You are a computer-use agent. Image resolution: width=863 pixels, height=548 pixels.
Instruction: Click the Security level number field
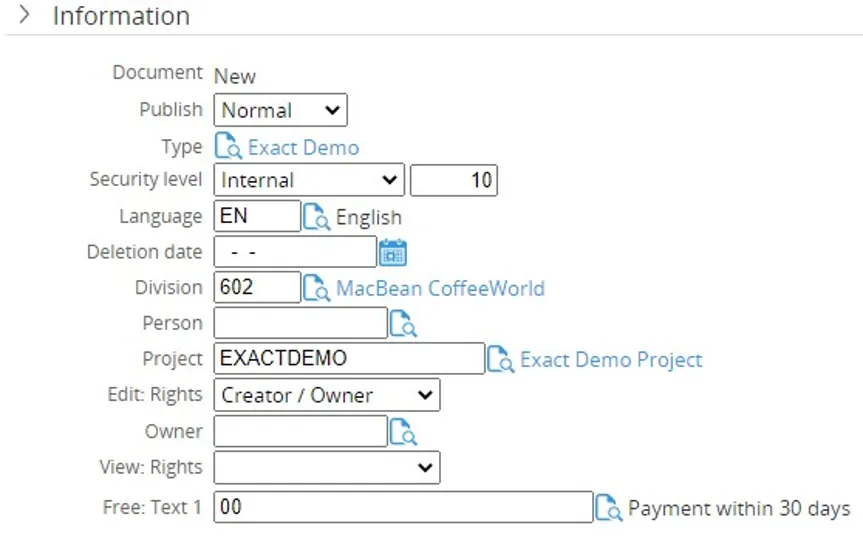pos(454,181)
